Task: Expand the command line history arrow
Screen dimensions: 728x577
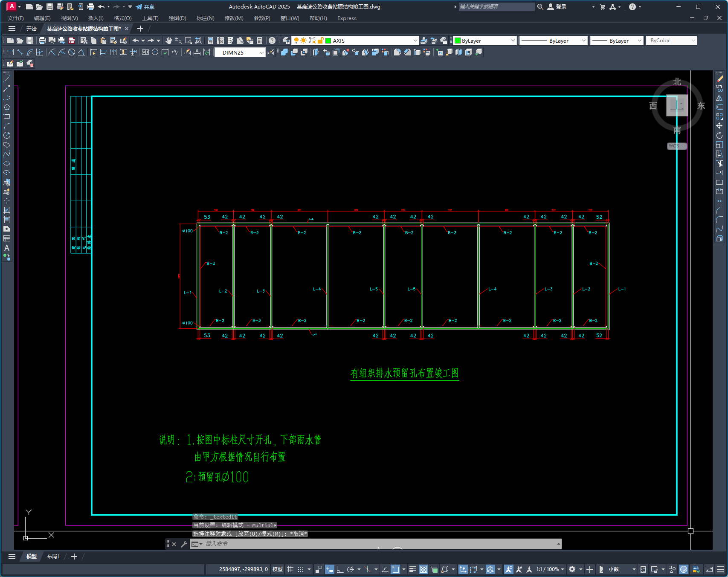Action: tap(558, 544)
